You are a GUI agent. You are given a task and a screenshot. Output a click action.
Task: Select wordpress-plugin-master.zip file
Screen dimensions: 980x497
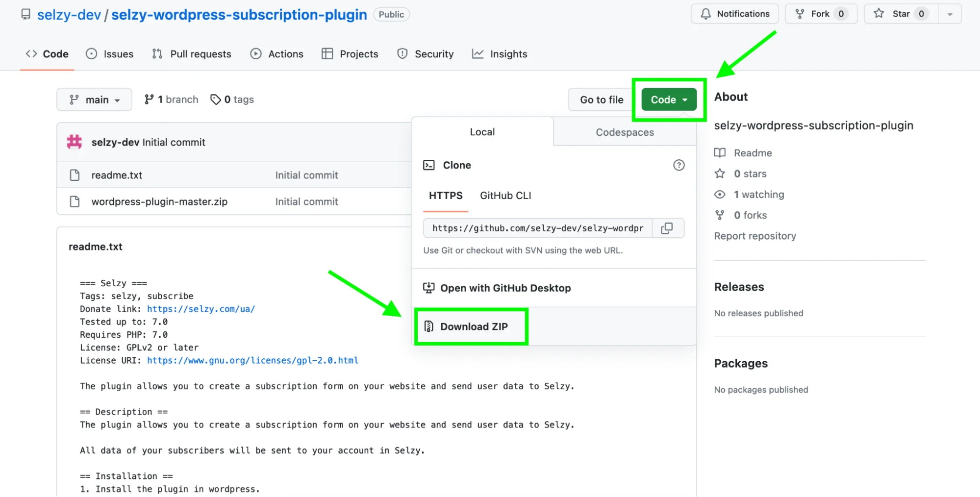tap(160, 201)
